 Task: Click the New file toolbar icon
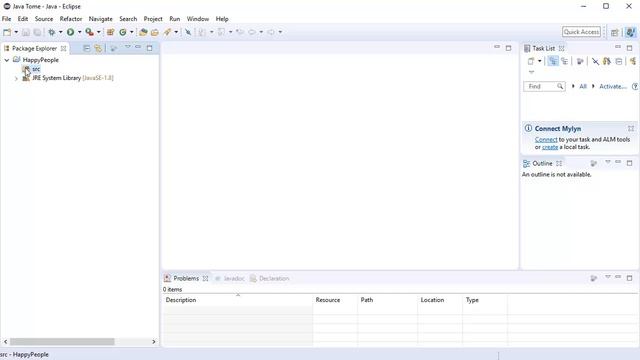pyautogui.click(x=7, y=32)
